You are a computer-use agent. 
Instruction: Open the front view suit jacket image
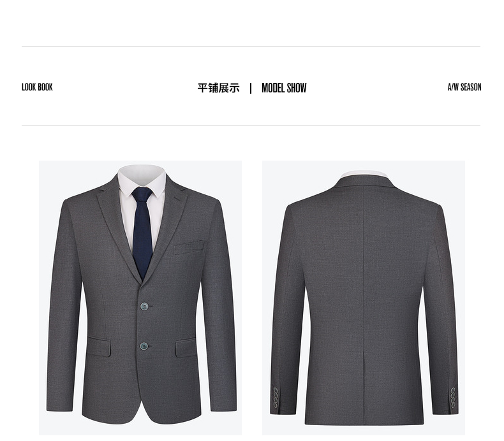point(140,298)
